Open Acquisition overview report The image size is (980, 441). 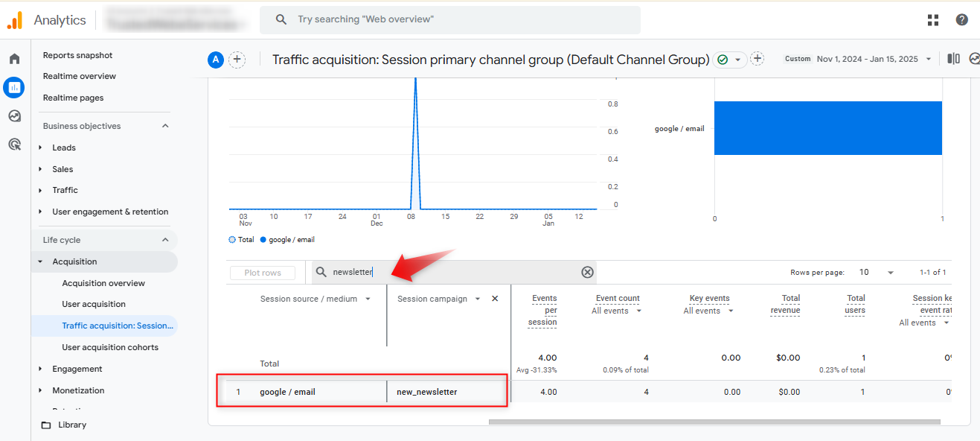click(103, 283)
